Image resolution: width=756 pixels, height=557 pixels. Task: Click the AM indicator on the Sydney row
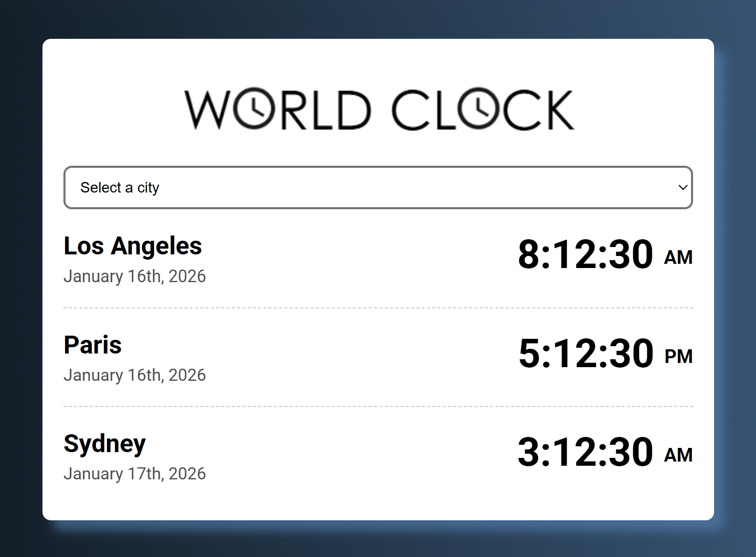pyautogui.click(x=678, y=454)
